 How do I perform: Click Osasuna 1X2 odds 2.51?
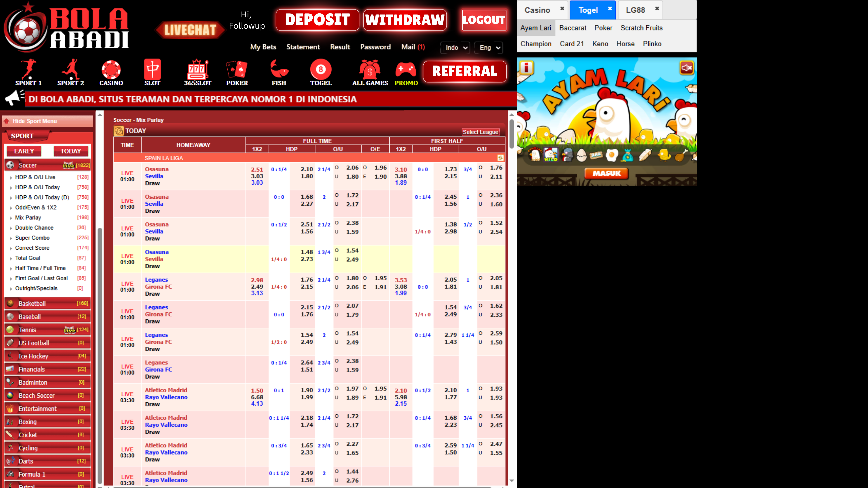pos(257,169)
